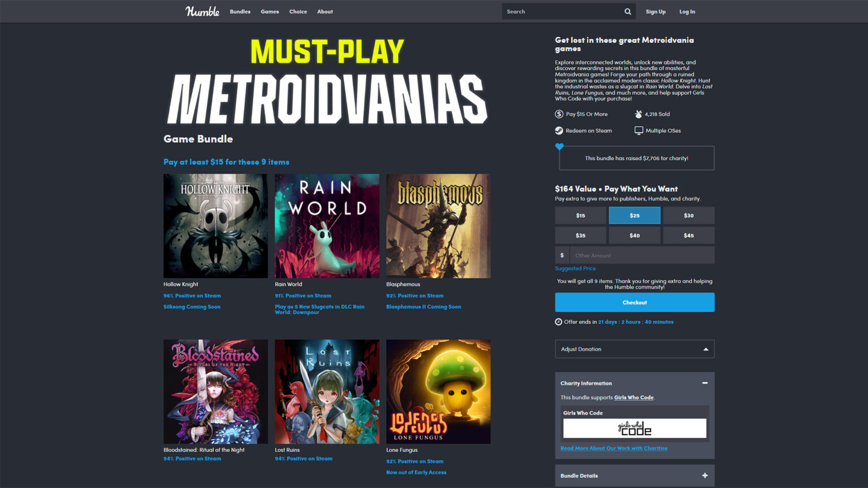The image size is (868, 488).
Task: Click the clock icon beside the offer countdown
Action: [558, 321]
